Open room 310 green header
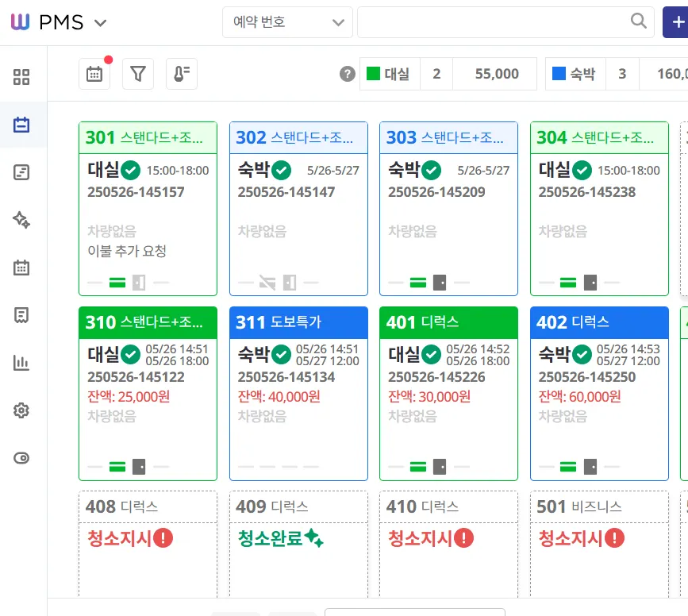 coord(148,323)
